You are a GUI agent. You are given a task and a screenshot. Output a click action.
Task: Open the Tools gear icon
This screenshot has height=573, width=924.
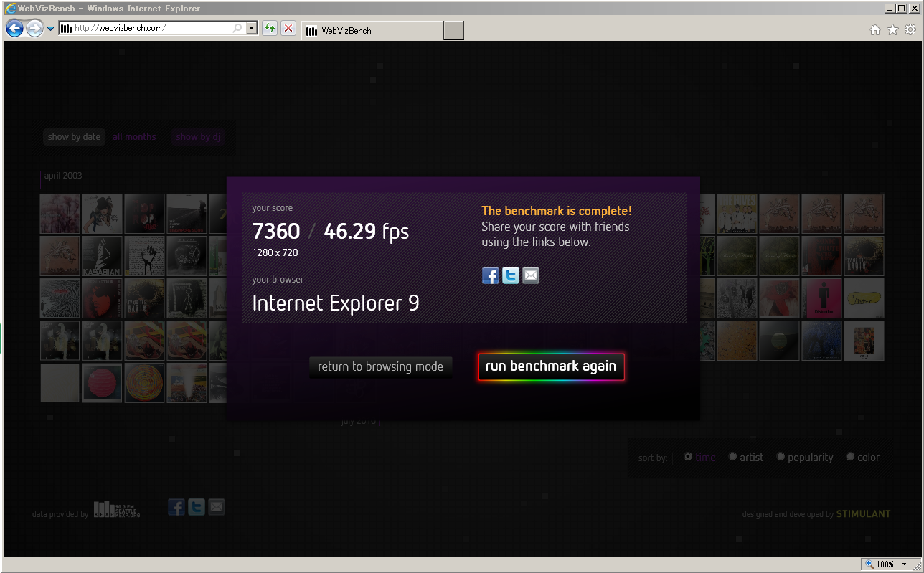tap(910, 29)
